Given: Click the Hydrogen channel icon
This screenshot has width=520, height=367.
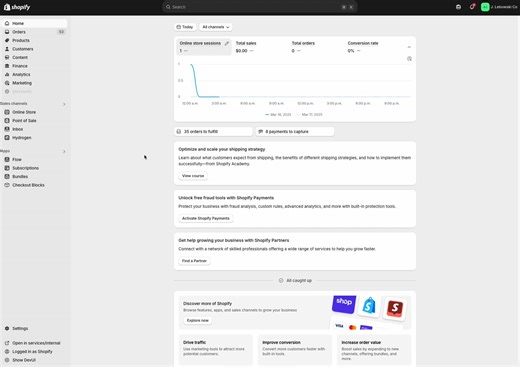Looking at the screenshot, I should [7, 138].
